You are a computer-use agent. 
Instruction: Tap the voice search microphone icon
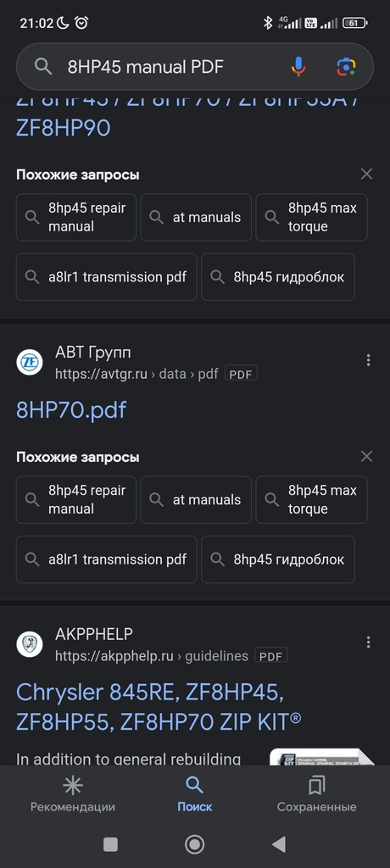[298, 67]
